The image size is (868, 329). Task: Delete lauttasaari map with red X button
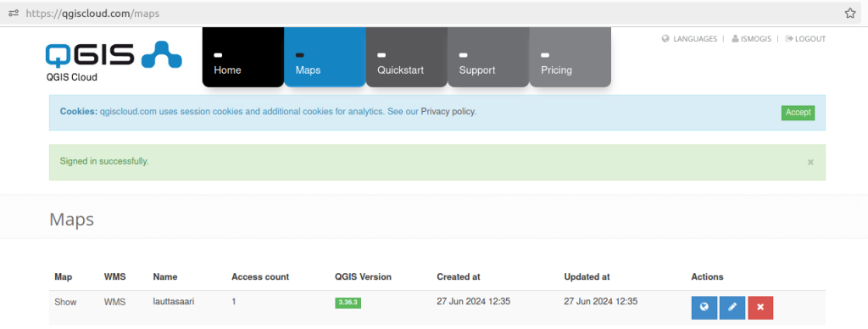pos(760,308)
